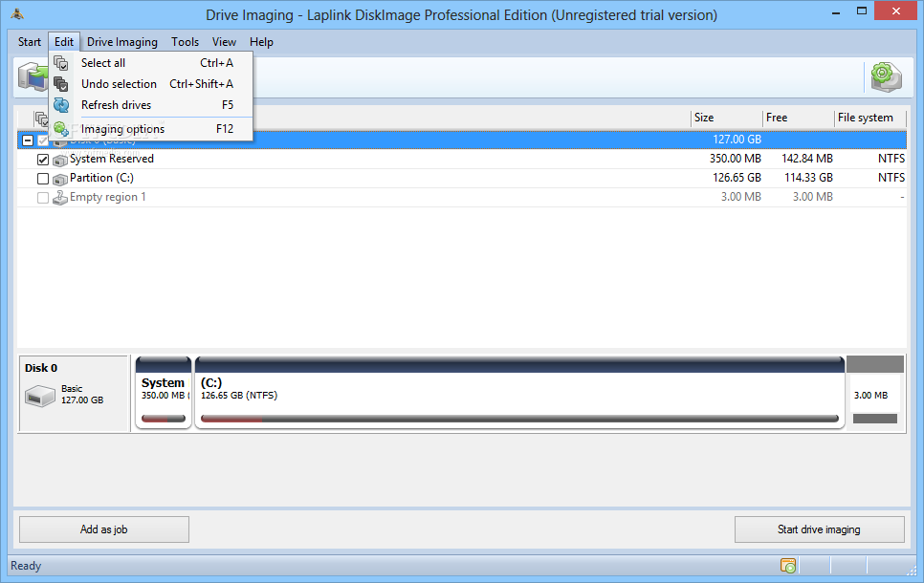Toggle the Disk 0 row checkbox
This screenshot has width=924, height=583.
coord(42,140)
